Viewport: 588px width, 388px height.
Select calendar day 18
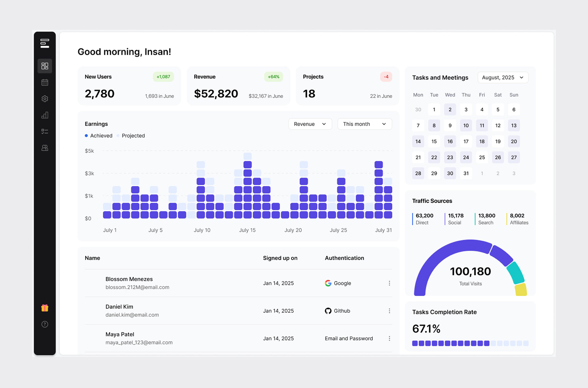(x=482, y=141)
